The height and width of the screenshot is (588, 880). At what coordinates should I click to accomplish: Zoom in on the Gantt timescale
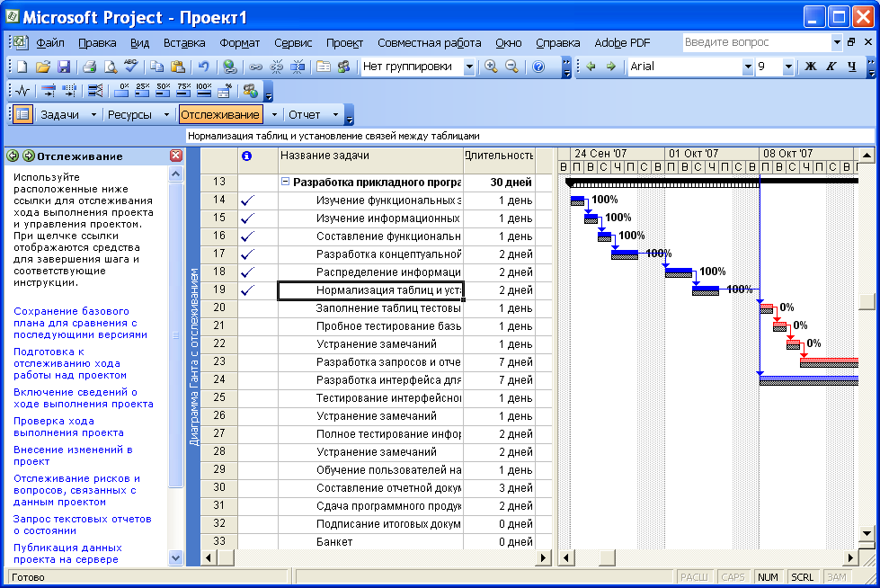click(491, 67)
